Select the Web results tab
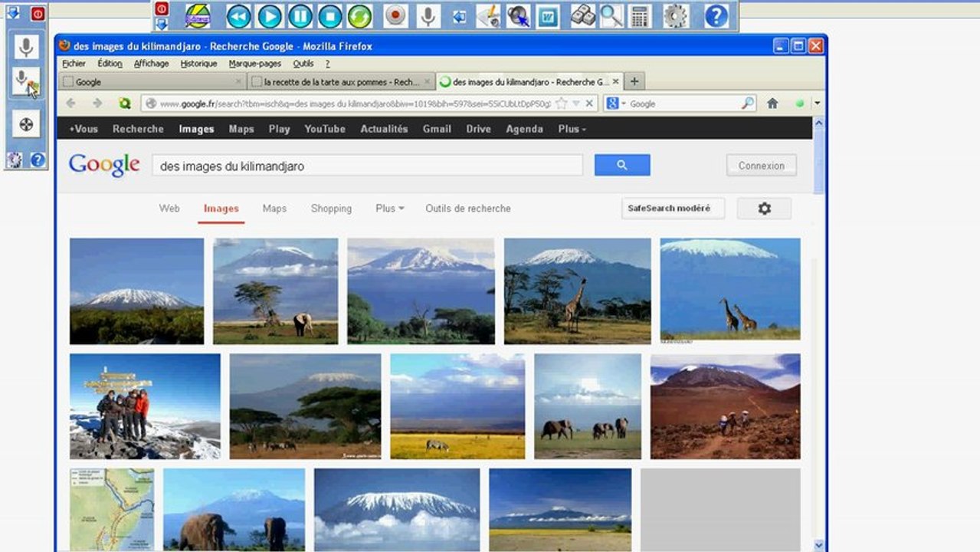 click(169, 209)
